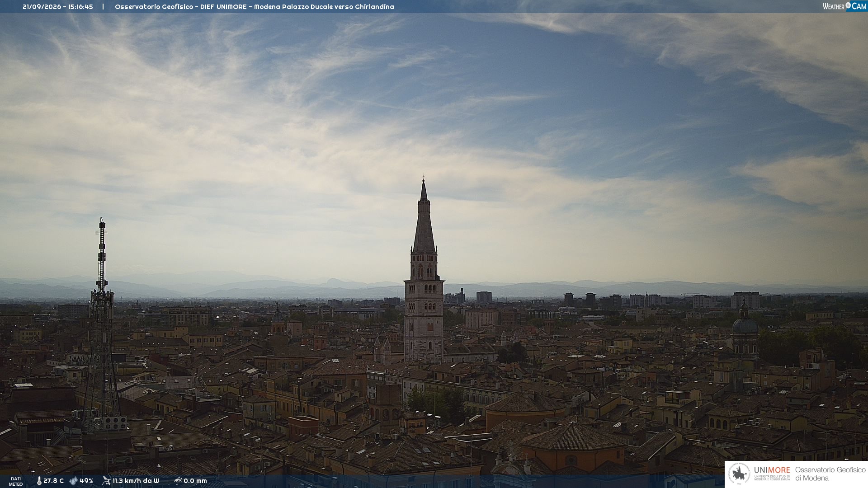Click the Ghirlandina bell tower spire
This screenshot has height=488, width=868.
click(x=424, y=217)
